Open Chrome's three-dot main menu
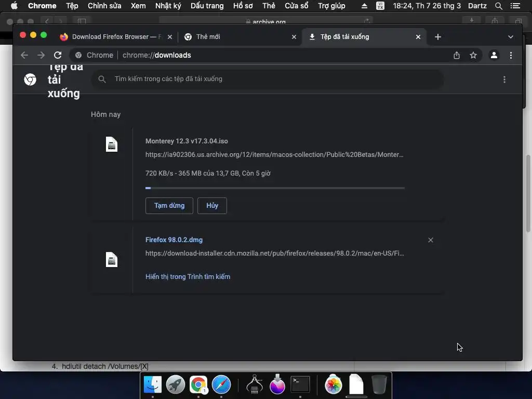This screenshot has height=399, width=532. click(511, 55)
